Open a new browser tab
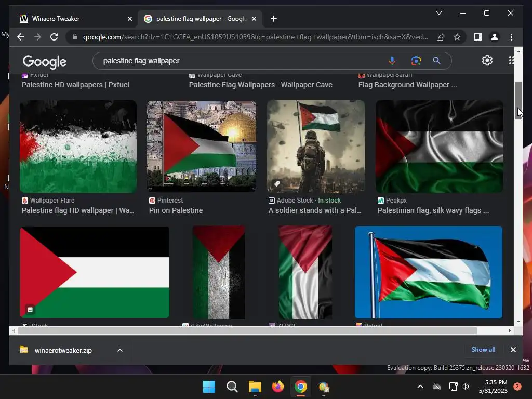532x399 pixels. (x=274, y=19)
